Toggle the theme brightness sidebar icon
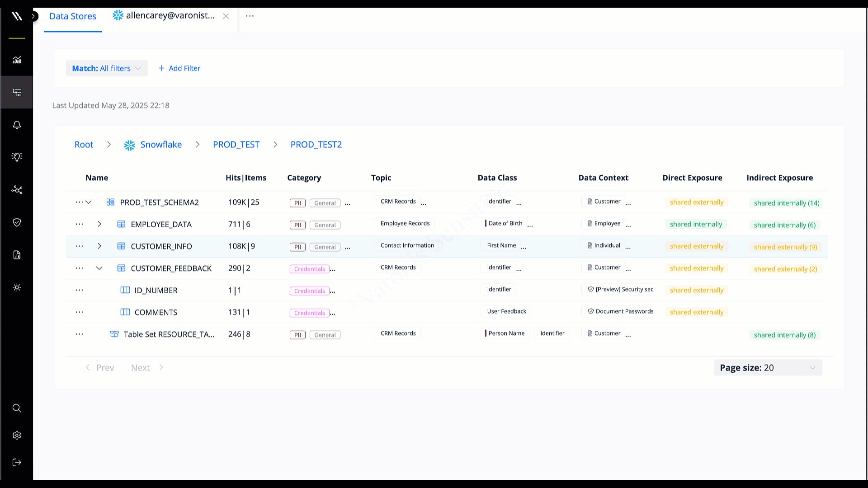Image resolution: width=868 pixels, height=488 pixels. tap(17, 287)
